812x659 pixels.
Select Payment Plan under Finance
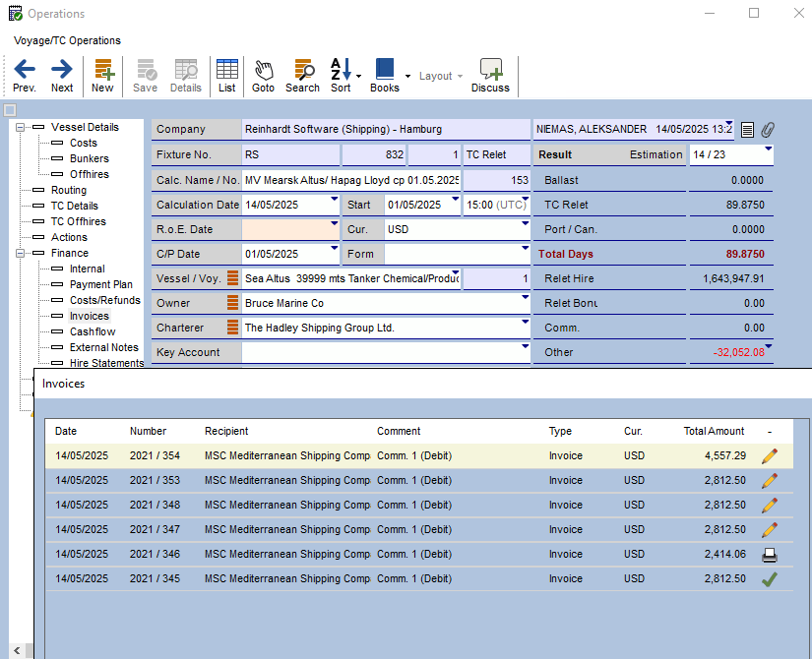coord(101,284)
